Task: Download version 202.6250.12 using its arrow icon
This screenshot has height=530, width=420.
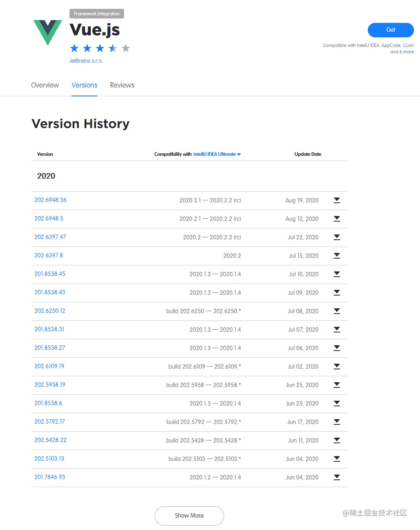Action: (337, 311)
